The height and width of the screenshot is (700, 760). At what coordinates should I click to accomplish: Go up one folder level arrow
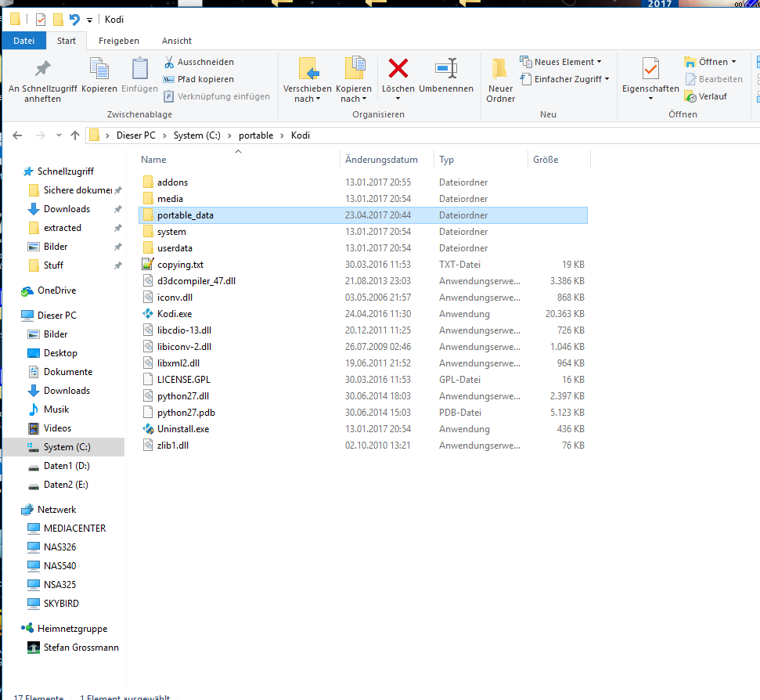tap(74, 135)
